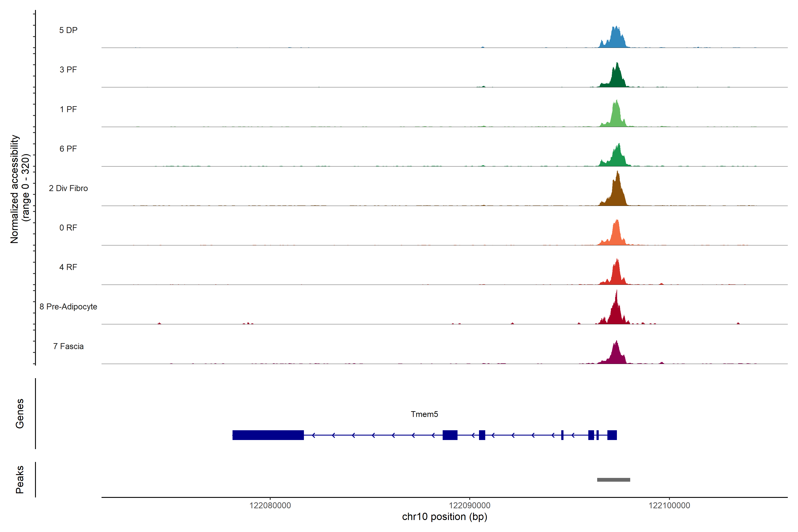
Task: Click the 8 Pre-Adipocyte track label
Action: tap(68, 307)
